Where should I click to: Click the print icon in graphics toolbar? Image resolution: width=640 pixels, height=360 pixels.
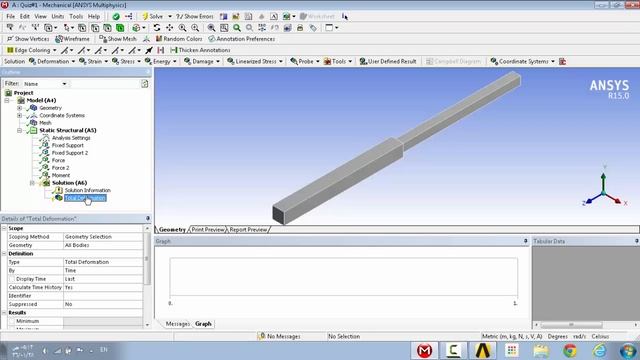(300, 28)
